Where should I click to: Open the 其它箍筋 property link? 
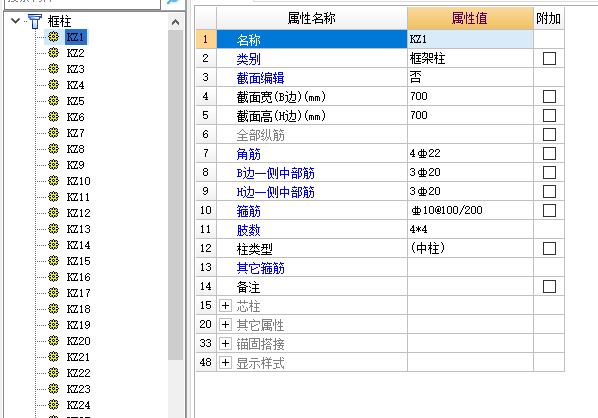tap(260, 268)
